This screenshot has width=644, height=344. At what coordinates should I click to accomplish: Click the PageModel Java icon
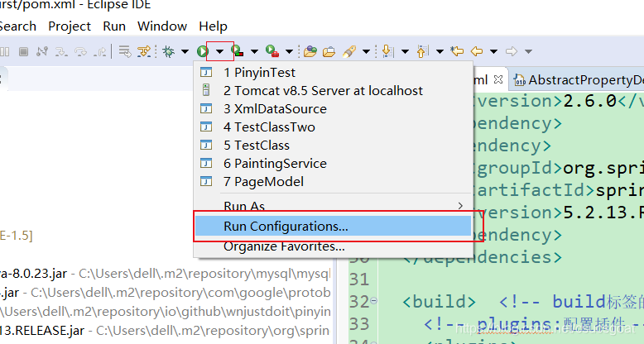coord(206,181)
